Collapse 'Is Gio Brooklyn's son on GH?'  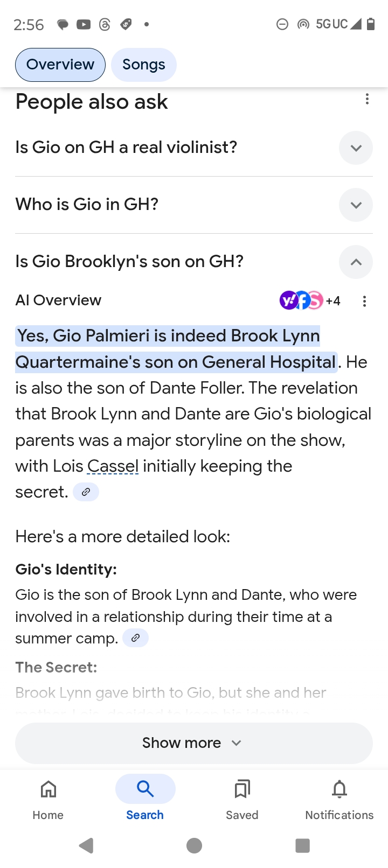point(356,262)
